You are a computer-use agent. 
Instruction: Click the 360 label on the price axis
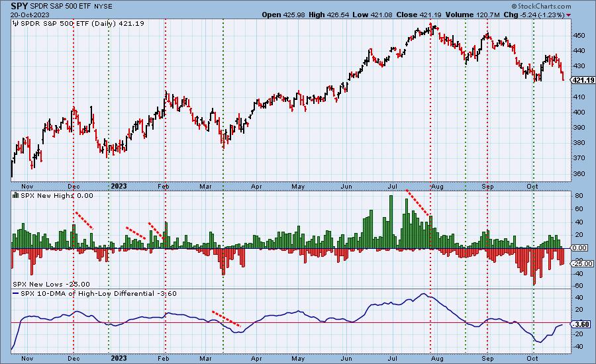coord(579,173)
